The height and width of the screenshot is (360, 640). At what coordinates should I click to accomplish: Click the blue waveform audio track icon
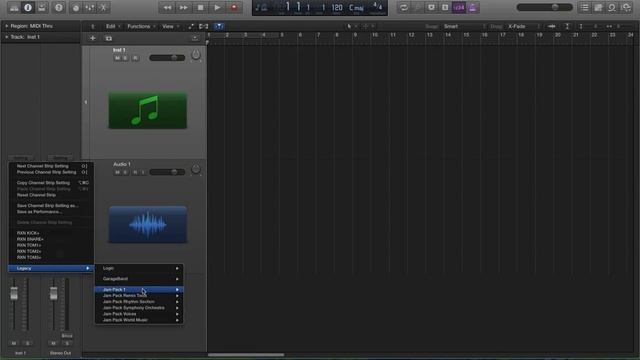(148, 224)
